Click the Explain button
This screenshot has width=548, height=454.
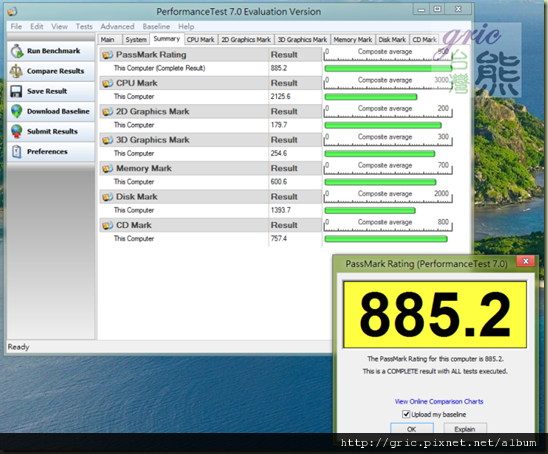point(465,429)
